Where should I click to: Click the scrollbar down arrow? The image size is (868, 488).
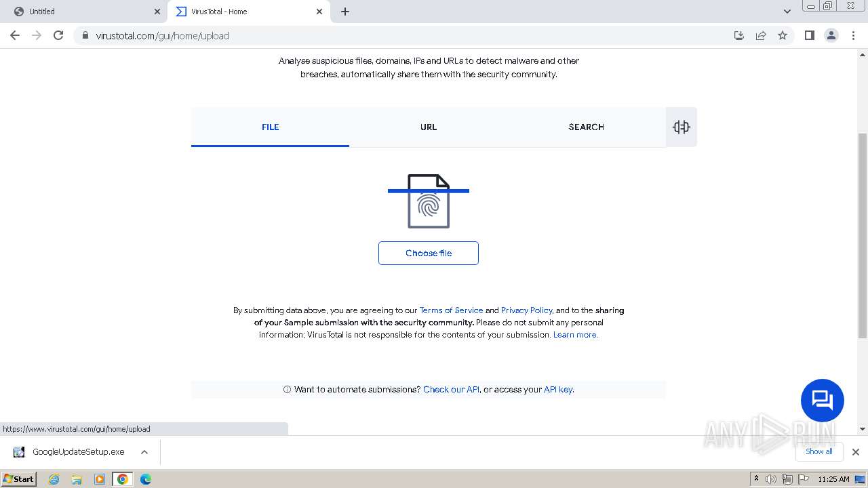[863, 428]
